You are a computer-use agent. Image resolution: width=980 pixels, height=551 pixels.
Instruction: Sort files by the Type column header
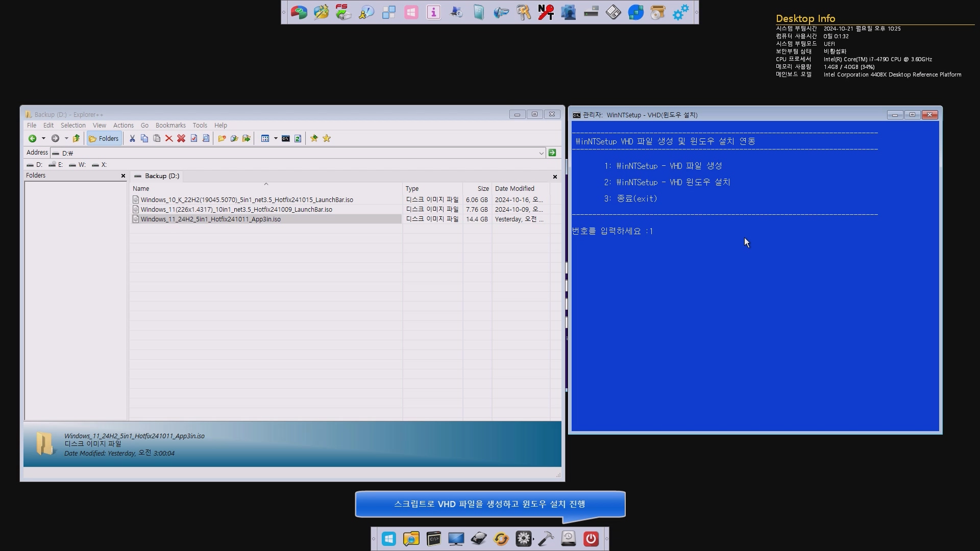433,188
